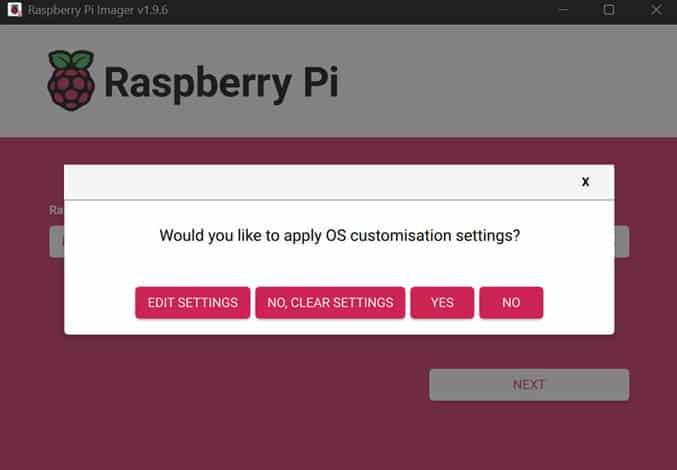Click the raspberry logo in the header
The image size is (677, 470).
point(71,80)
